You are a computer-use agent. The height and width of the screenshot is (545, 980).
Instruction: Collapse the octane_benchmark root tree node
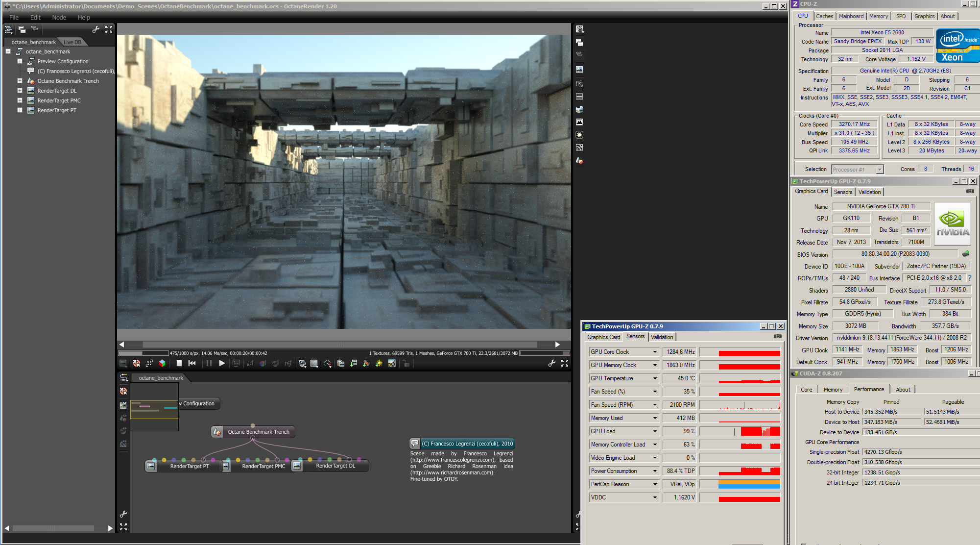[x=8, y=51]
